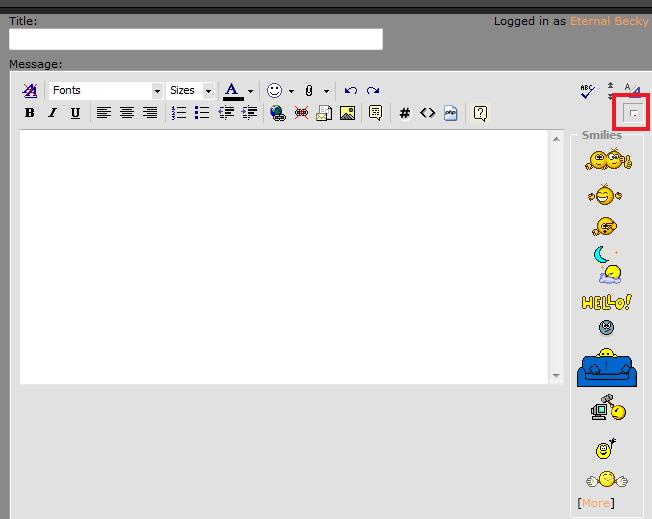Click the Undo arrow icon

tap(350, 90)
